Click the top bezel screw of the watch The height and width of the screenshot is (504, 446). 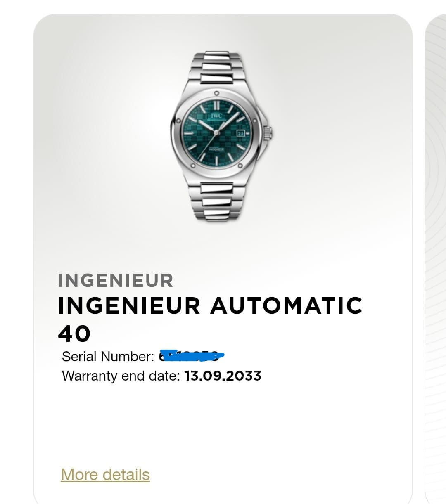point(216,94)
